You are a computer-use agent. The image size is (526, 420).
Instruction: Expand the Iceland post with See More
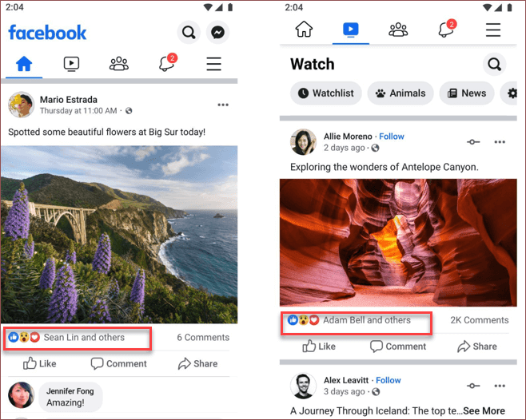484,411
